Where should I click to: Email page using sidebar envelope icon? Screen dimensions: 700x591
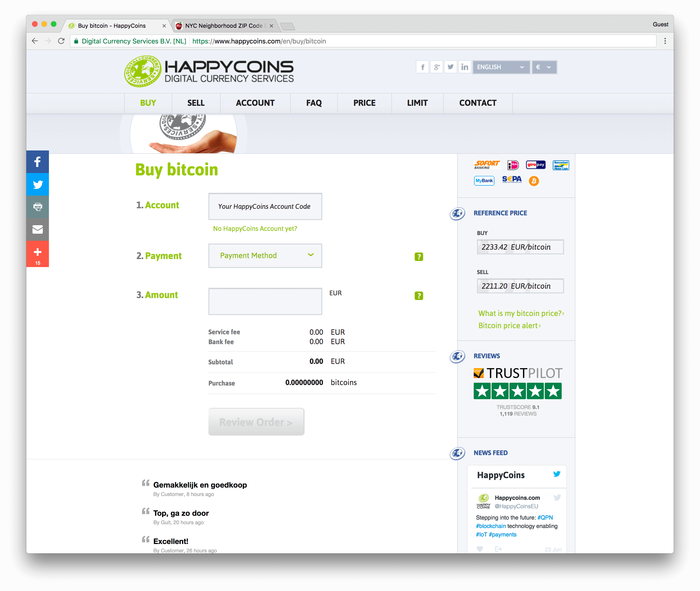38,229
